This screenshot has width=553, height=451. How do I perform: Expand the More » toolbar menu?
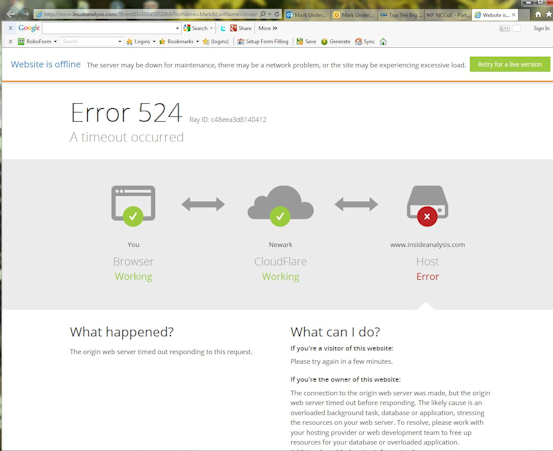tap(268, 28)
